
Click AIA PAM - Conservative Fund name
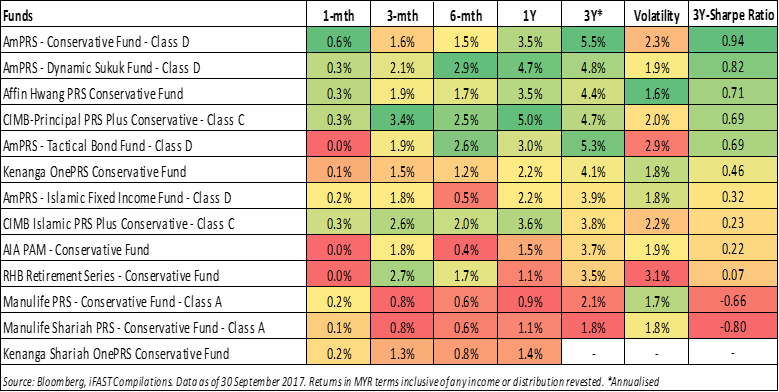click(x=76, y=250)
